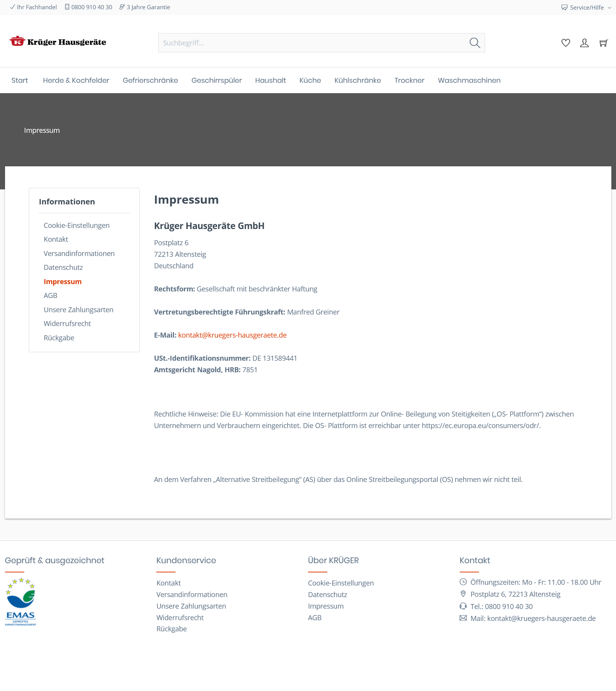616x691 pixels.
Task: Click the headset icon beside Tel.
Action: click(x=463, y=606)
